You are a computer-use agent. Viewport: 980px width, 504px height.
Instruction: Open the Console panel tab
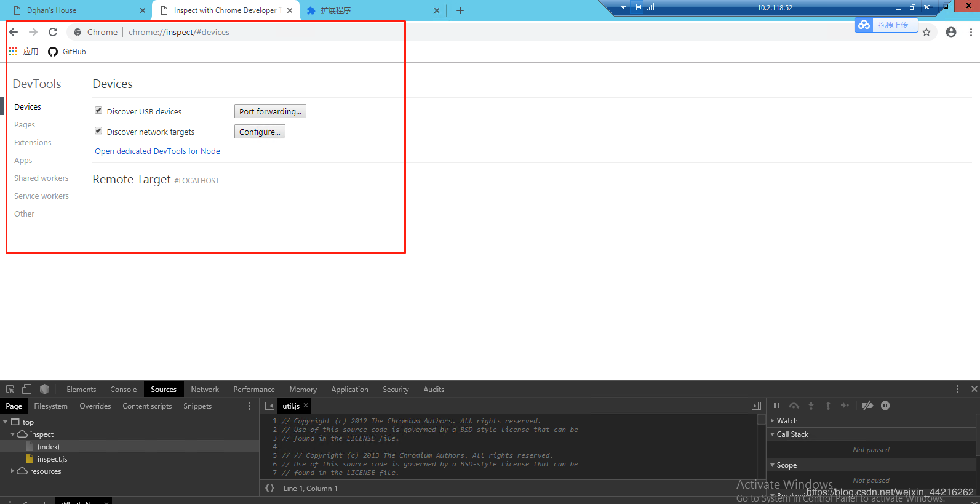click(124, 390)
